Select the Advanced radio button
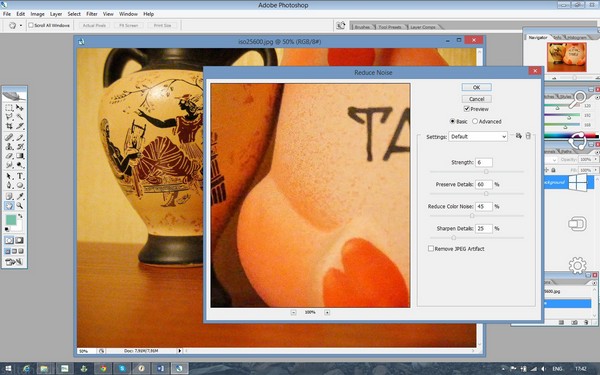This screenshot has height=375, width=600. pyautogui.click(x=475, y=121)
